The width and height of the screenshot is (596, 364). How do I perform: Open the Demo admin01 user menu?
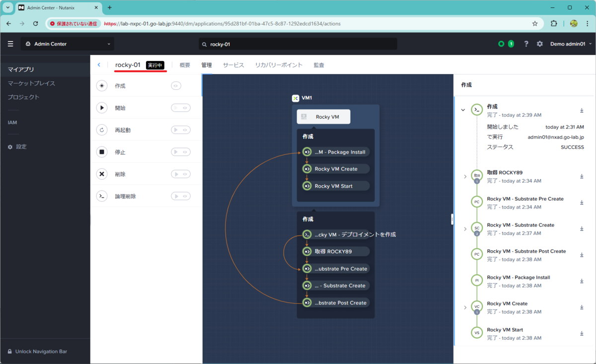pos(571,44)
